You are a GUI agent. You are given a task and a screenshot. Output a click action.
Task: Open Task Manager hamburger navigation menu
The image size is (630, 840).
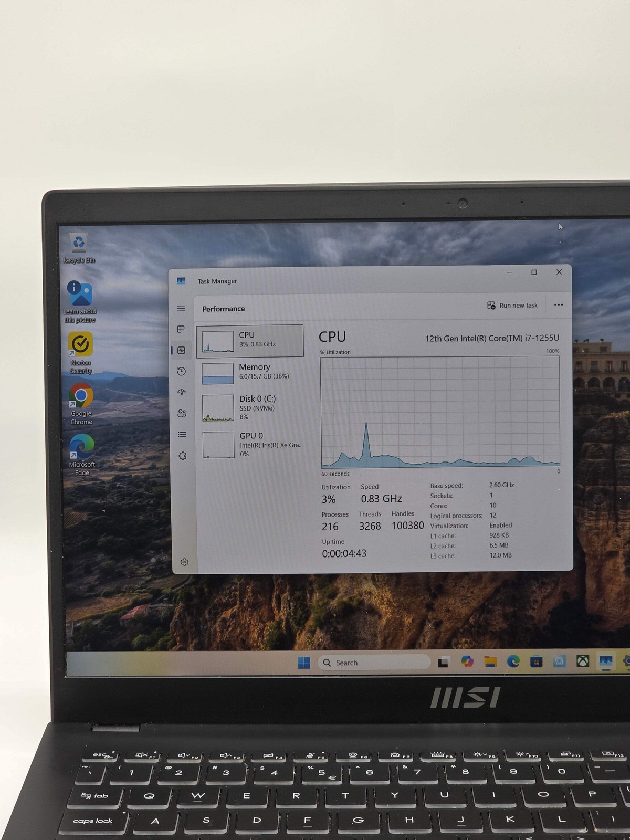(181, 309)
